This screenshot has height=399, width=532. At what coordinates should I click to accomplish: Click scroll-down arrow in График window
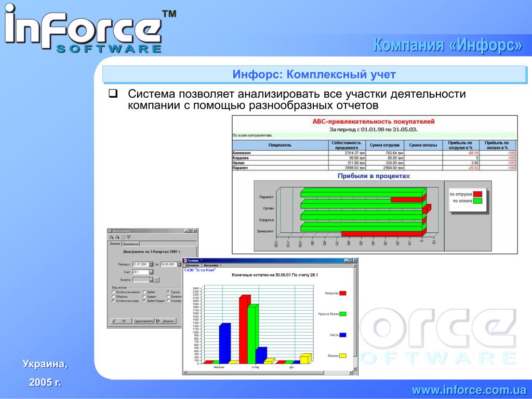point(355,368)
